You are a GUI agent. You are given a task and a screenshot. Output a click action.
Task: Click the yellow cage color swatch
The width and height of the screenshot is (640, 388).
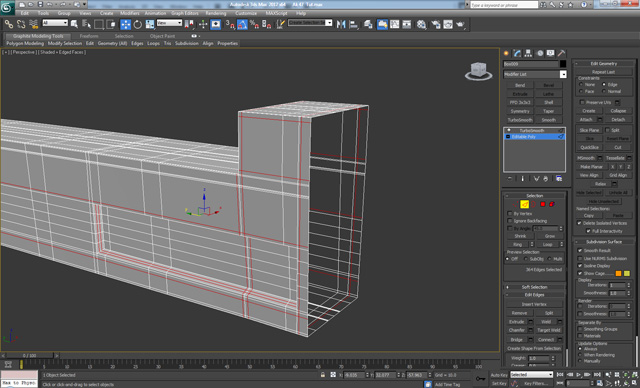pos(627,273)
